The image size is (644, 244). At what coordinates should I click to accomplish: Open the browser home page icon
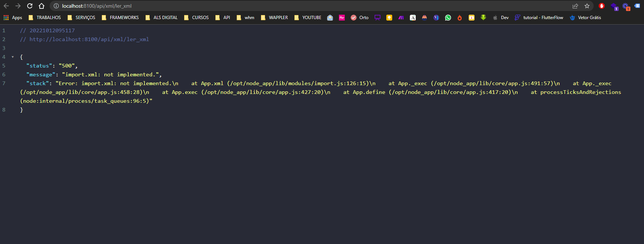coord(42,6)
